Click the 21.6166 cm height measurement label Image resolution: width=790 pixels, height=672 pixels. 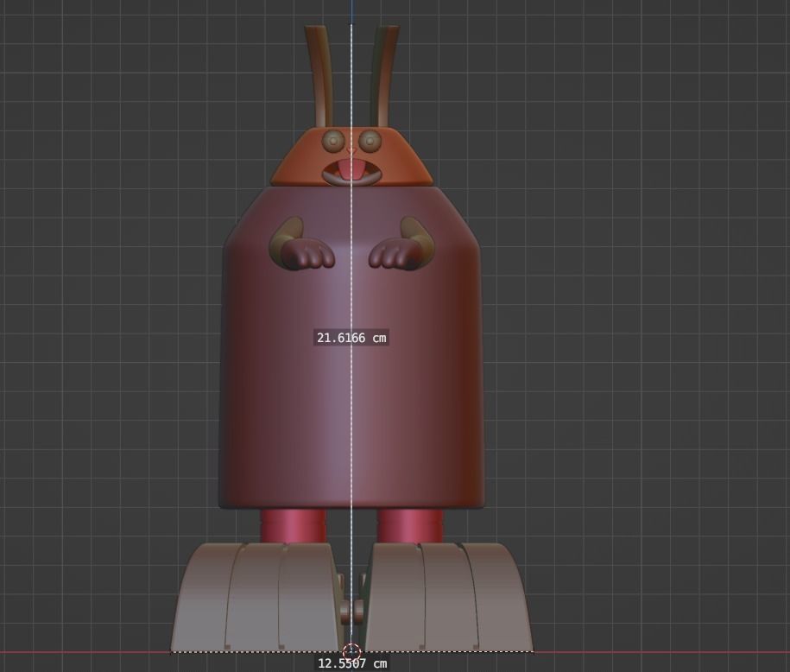tap(351, 338)
